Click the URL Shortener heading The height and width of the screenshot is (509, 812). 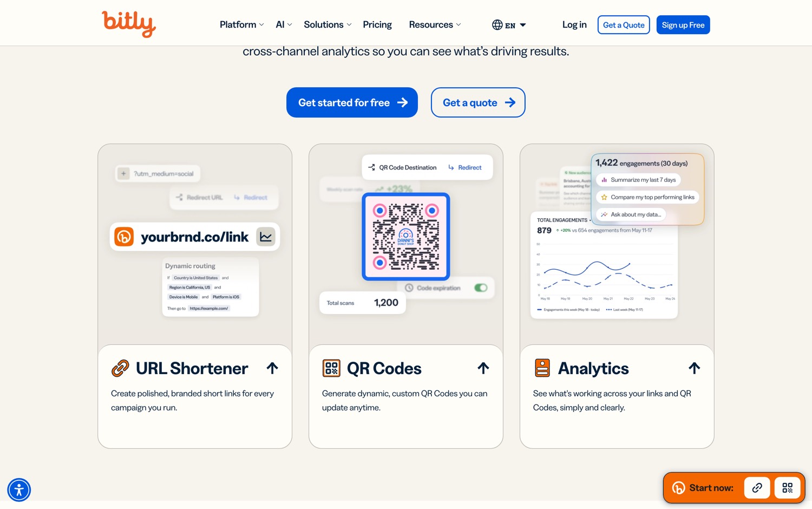pyautogui.click(x=192, y=368)
